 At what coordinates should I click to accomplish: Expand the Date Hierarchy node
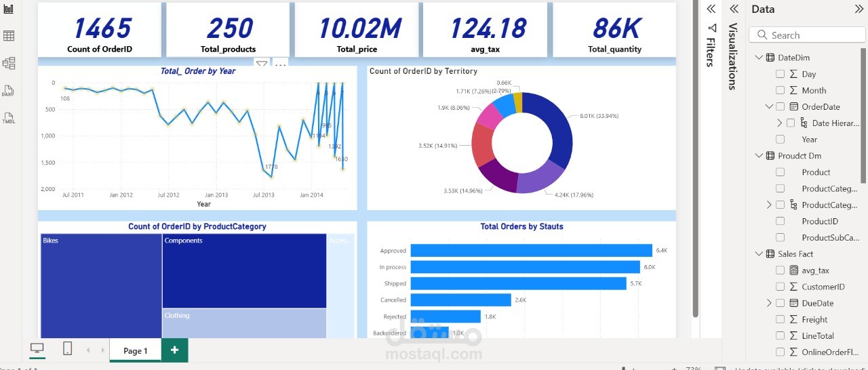(780, 123)
